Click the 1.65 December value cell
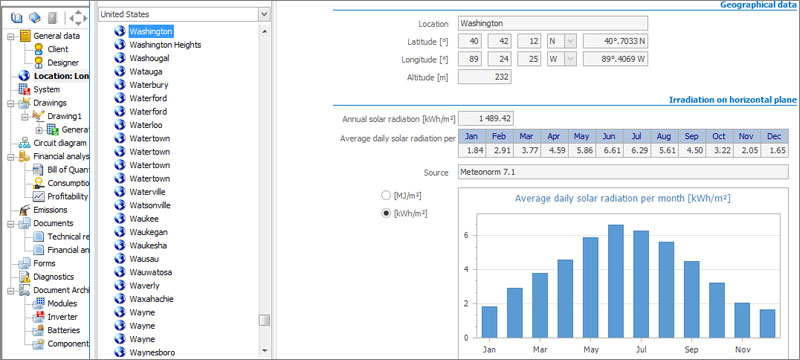 pos(774,150)
